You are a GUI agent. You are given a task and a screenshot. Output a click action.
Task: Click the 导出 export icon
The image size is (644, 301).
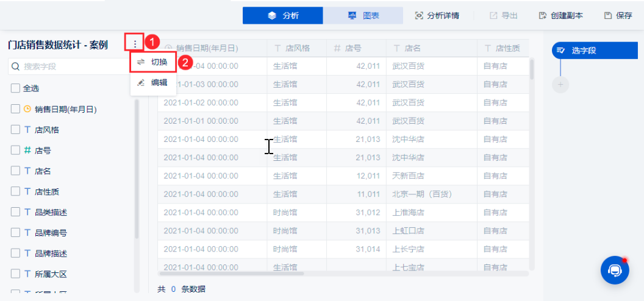pos(493,16)
